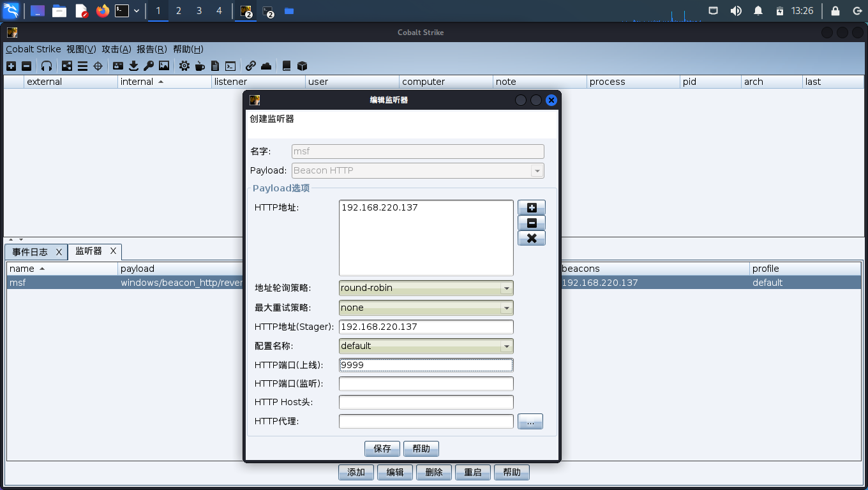The width and height of the screenshot is (868, 490).
Task: Open the Cobalt Strike menu
Action: pyautogui.click(x=33, y=49)
